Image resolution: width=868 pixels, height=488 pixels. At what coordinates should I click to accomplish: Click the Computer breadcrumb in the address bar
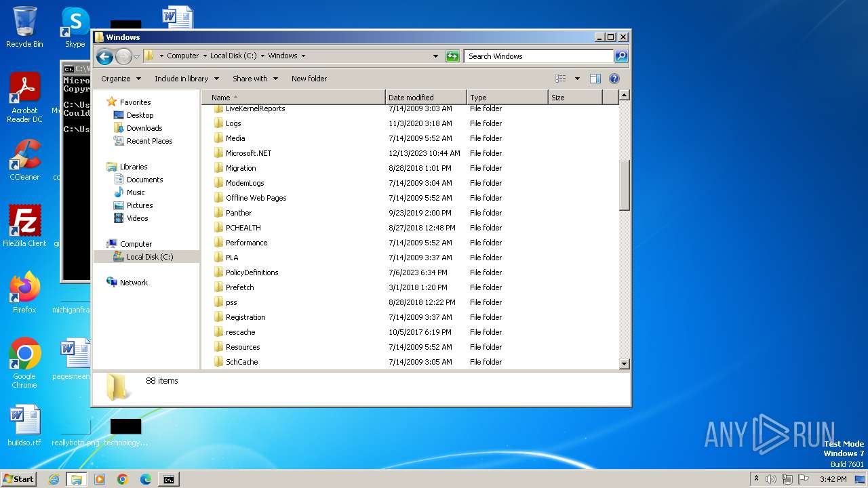tap(182, 56)
